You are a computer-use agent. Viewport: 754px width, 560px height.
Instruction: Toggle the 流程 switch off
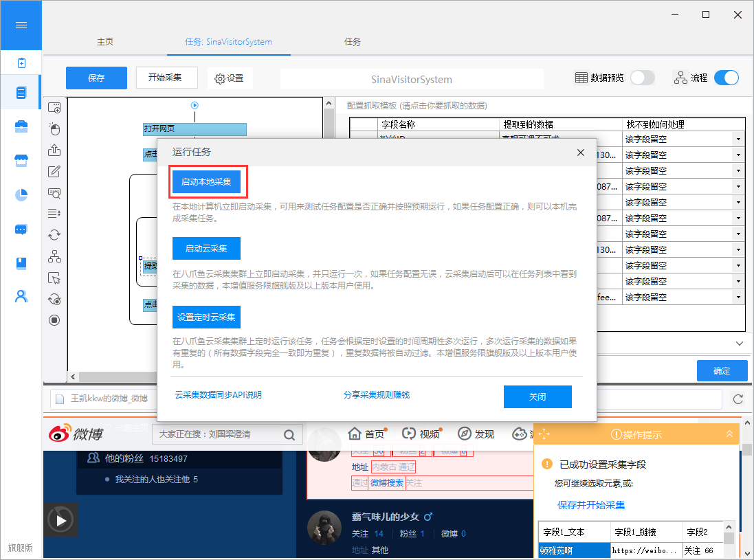726,78
